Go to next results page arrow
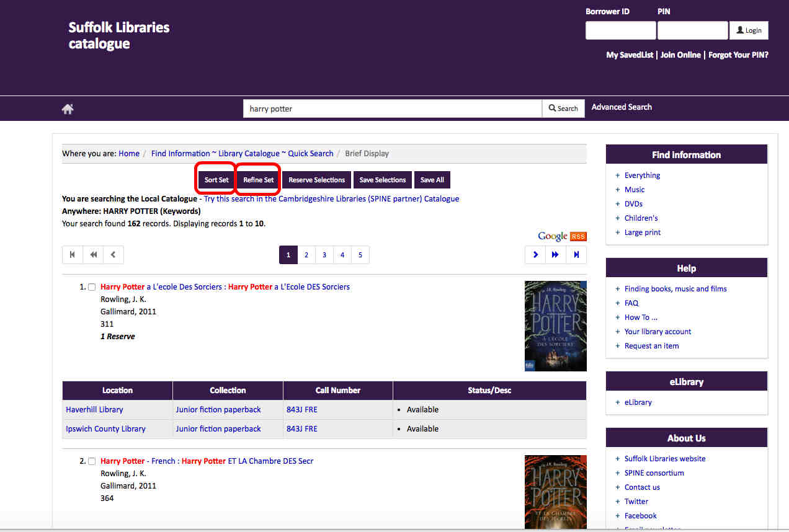 click(x=535, y=255)
